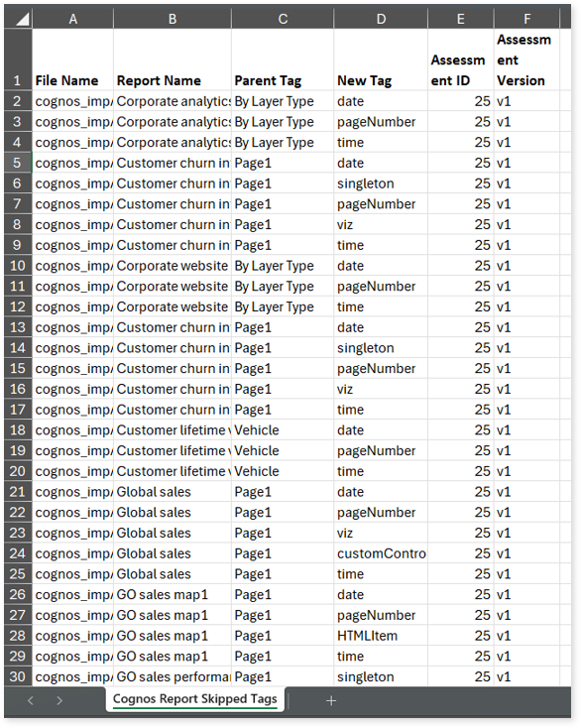Select column E header
The height and width of the screenshot is (728, 581).
[x=461, y=19]
